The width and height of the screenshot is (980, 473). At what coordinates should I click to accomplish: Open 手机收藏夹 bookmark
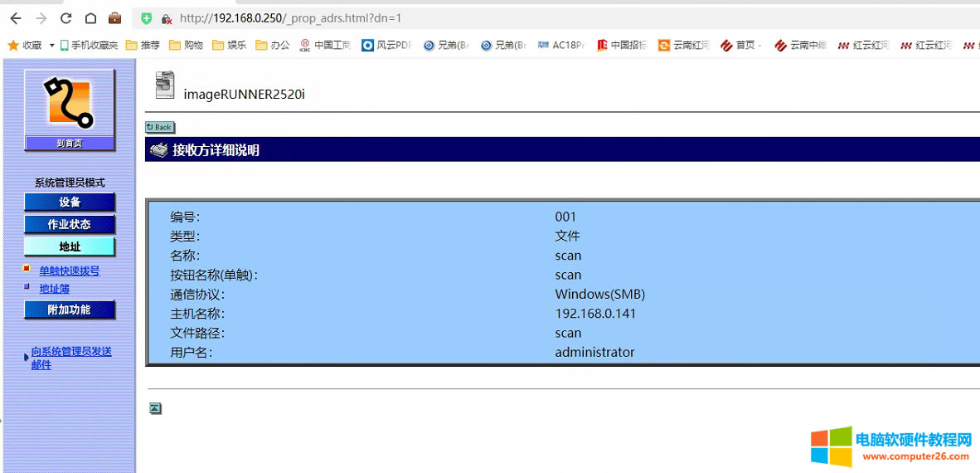click(89, 45)
